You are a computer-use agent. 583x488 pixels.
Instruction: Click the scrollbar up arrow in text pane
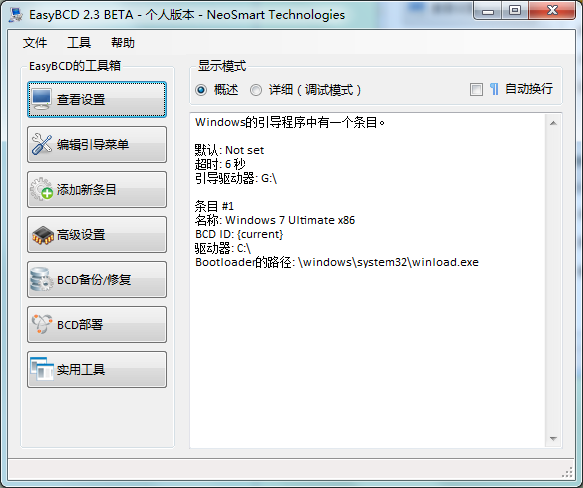(x=553, y=123)
